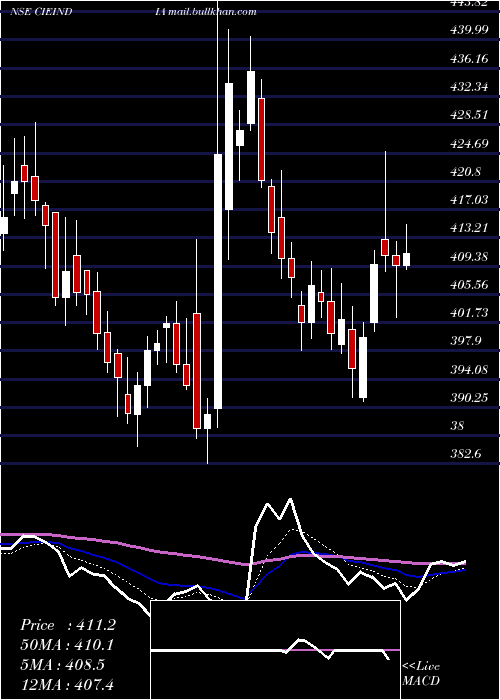Click the 12MA : 407.4 readout
Screen dimensions: 500x700
coord(67,684)
